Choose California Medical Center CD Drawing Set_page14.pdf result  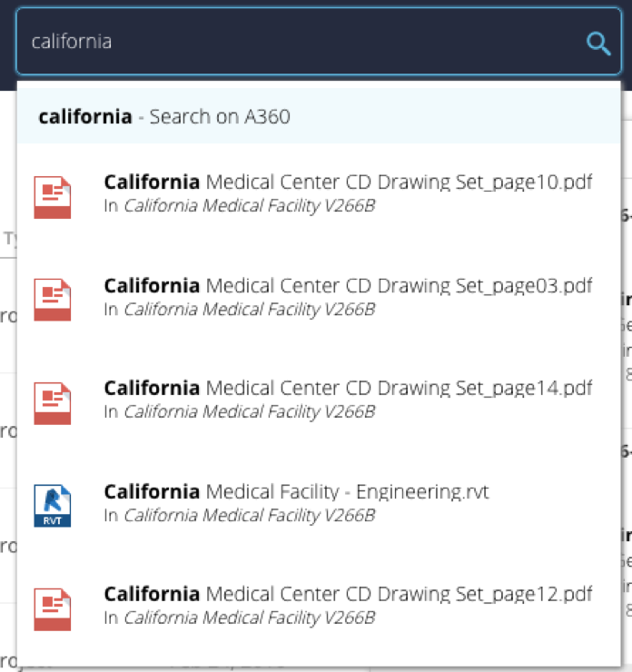click(x=348, y=389)
